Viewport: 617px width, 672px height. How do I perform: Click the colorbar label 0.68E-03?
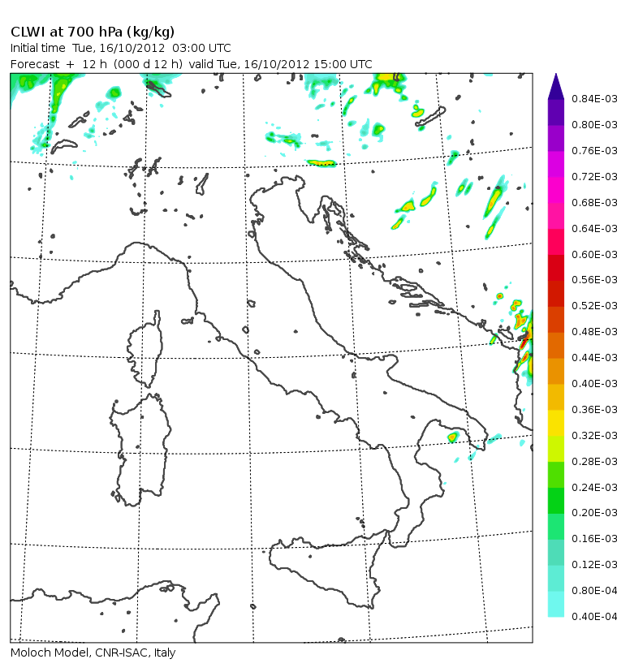(594, 202)
